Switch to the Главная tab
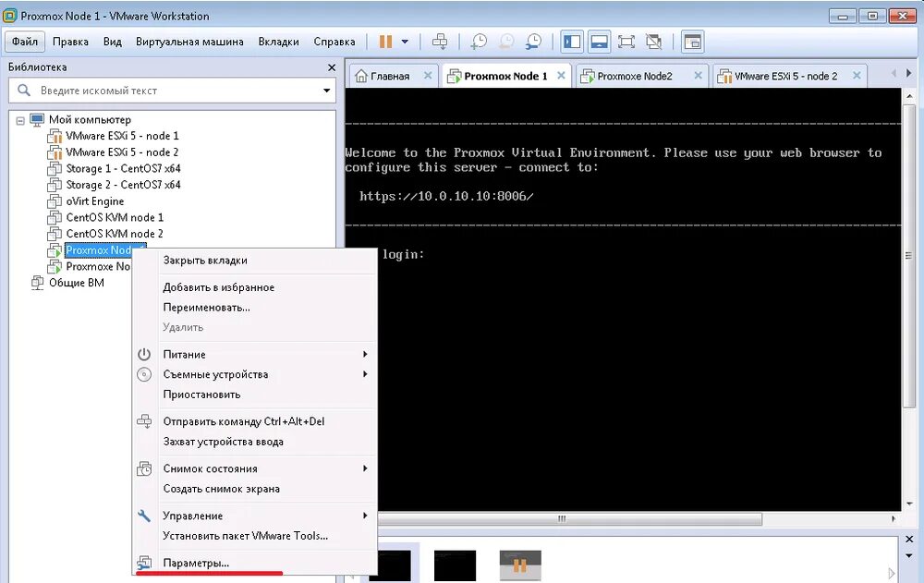The height and width of the screenshot is (583, 924). [389, 76]
